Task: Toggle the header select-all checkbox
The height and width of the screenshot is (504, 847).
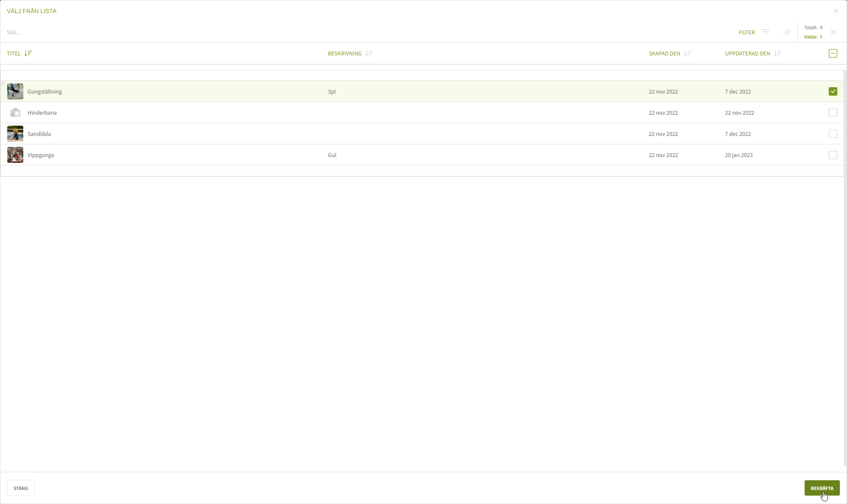Action: [833, 53]
